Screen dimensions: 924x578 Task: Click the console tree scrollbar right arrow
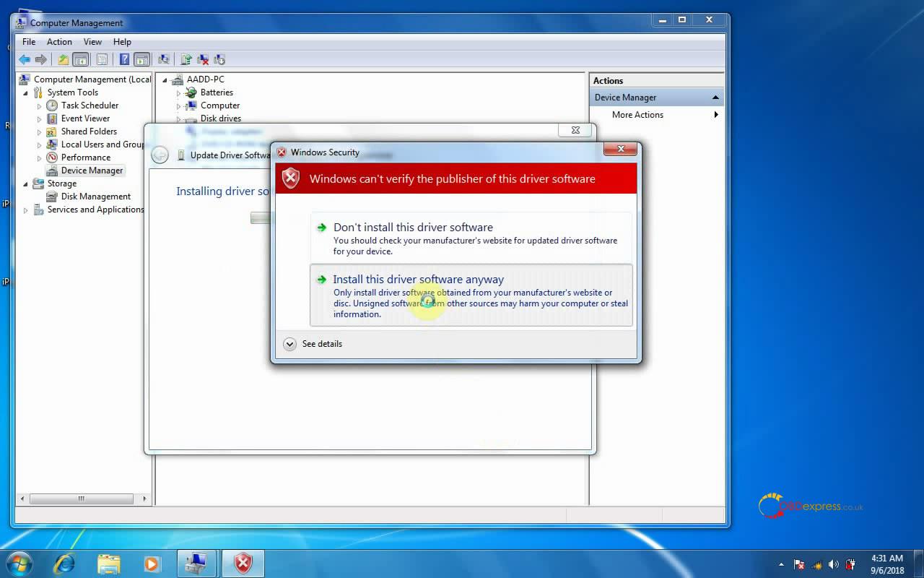[x=144, y=499]
